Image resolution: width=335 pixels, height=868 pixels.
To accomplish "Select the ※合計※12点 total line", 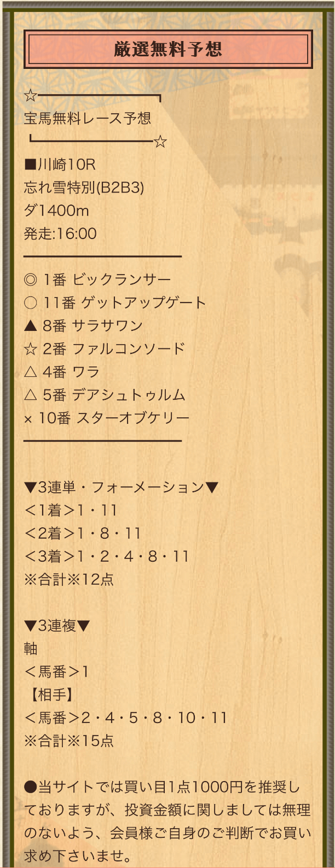I will coord(69,579).
